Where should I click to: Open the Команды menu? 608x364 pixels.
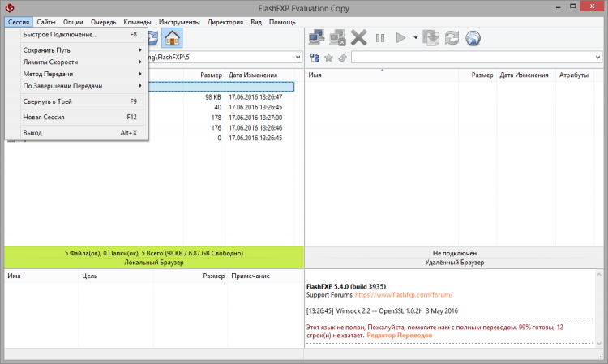pyautogui.click(x=137, y=22)
